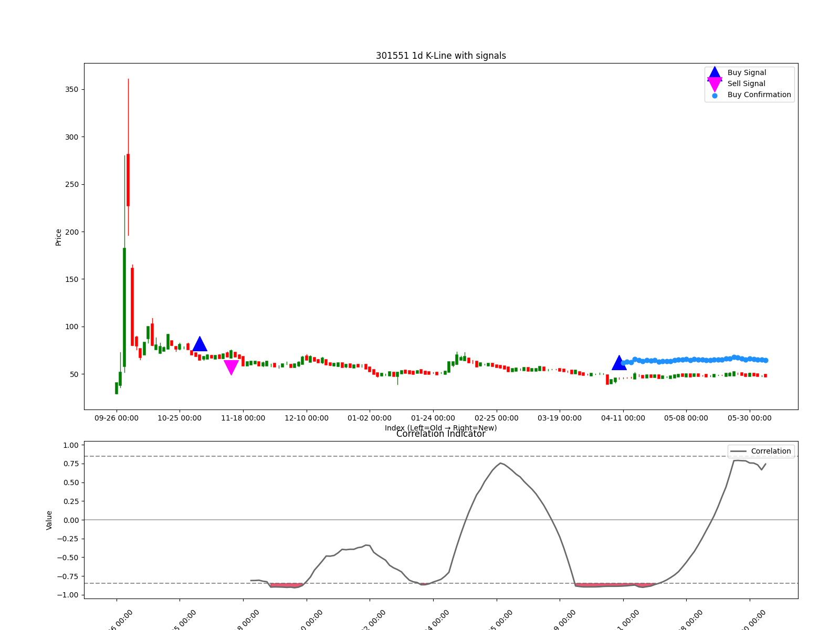Click the −1.00 correlation tick label

click(x=68, y=595)
